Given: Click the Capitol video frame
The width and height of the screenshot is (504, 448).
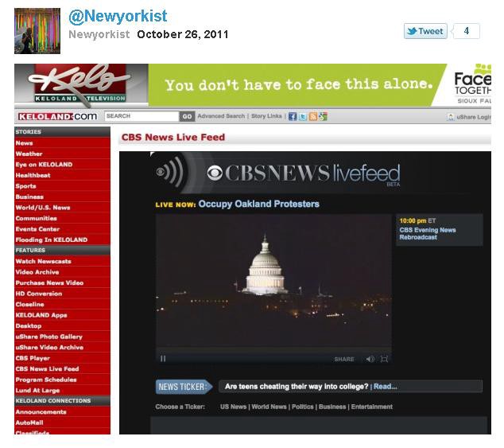Looking at the screenshot, I should (273, 283).
